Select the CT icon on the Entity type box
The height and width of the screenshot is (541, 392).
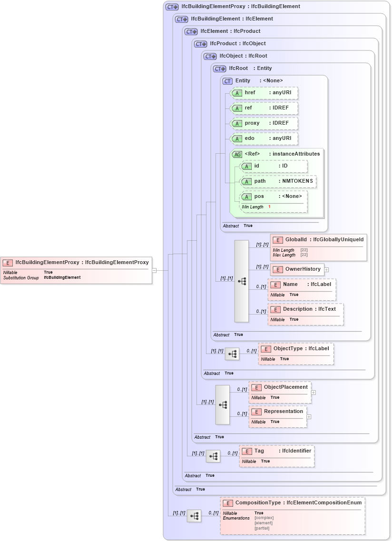(x=227, y=80)
